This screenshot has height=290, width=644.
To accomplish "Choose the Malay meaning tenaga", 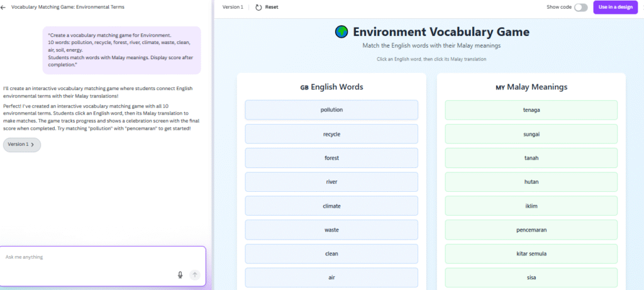I will [x=531, y=110].
